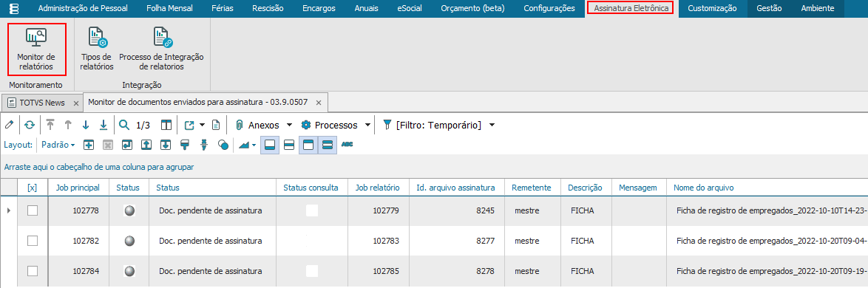Check the box for job 102778

coord(33,210)
